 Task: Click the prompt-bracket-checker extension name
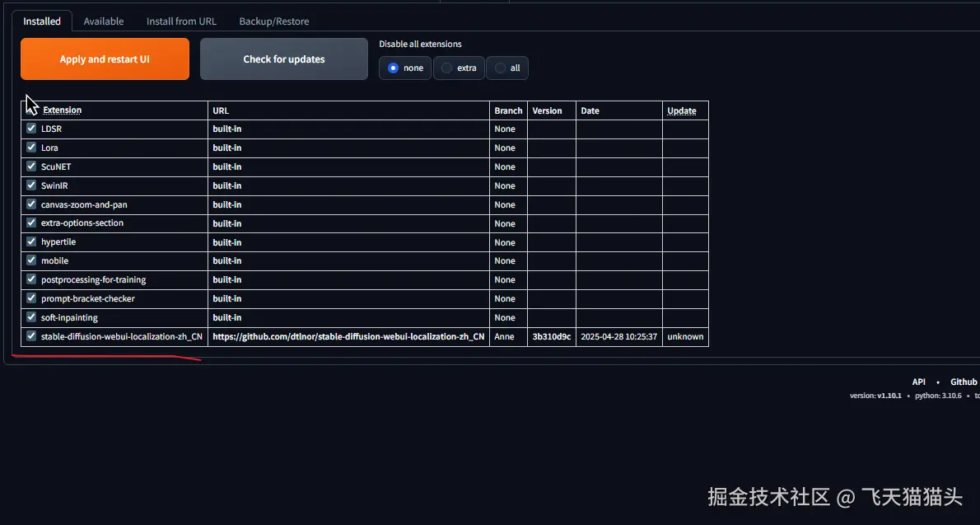88,298
